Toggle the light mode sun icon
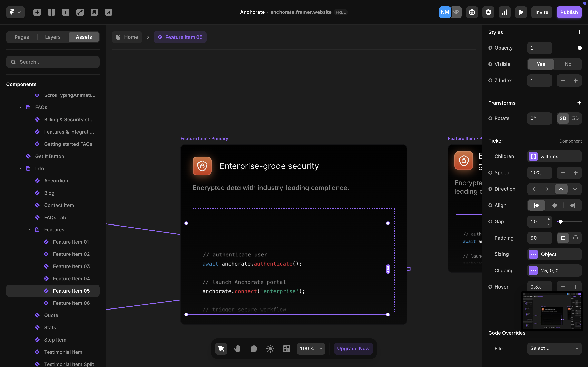The width and height of the screenshot is (588, 367). click(x=270, y=349)
